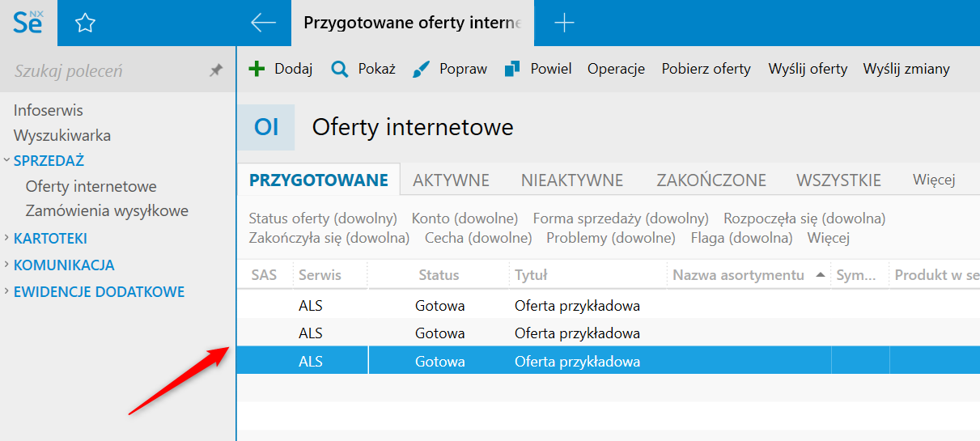Click the Powiel duplicate icon

(x=512, y=69)
